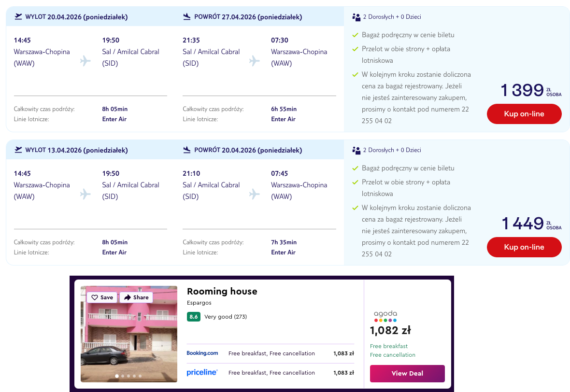
Task: Click the landing plane icon beside POWRÓT 27.04.2026
Action: [x=187, y=17]
